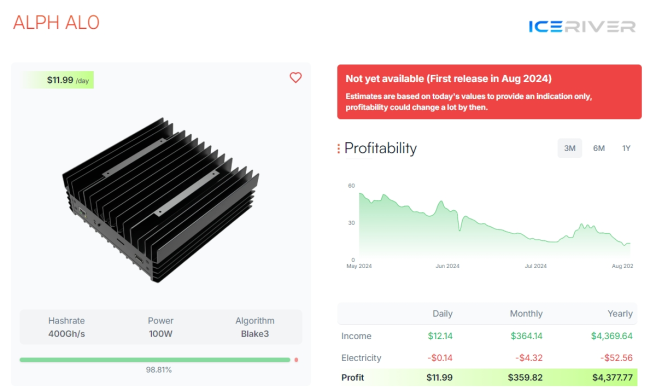Click the Daily column header
The image size is (650, 391).
click(442, 314)
